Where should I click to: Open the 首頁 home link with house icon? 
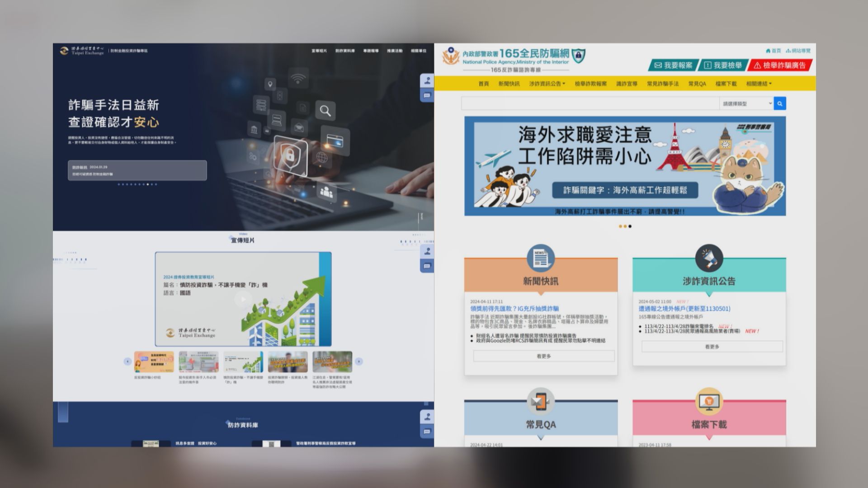tap(773, 51)
